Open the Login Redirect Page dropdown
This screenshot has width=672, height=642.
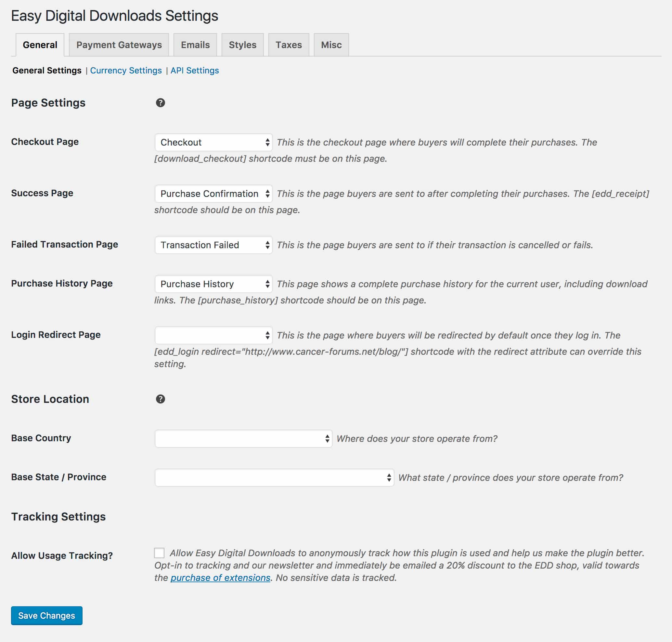tap(213, 335)
